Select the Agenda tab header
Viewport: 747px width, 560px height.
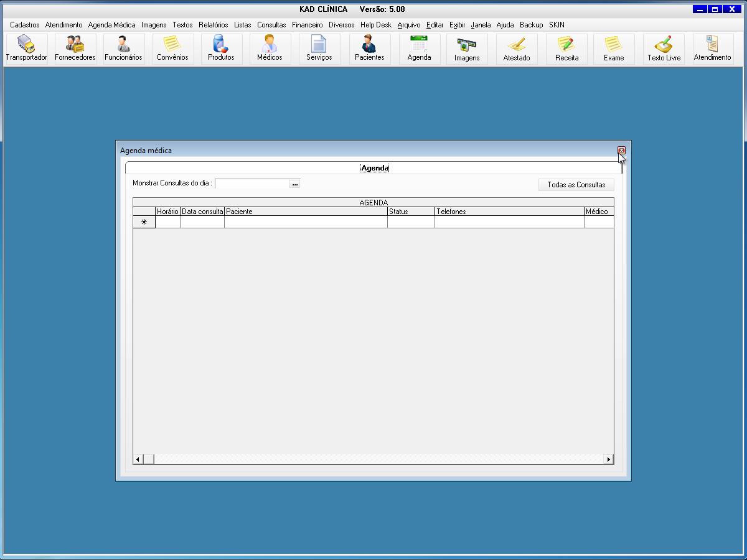375,168
